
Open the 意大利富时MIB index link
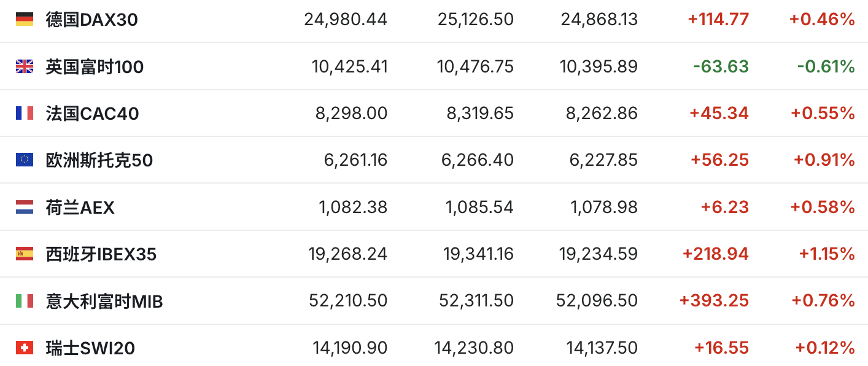104,302
